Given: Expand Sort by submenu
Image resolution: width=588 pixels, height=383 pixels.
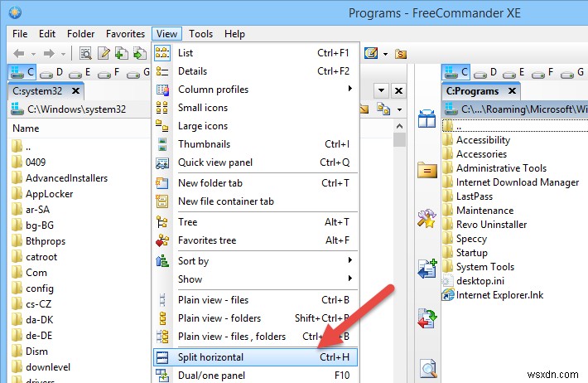Looking at the screenshot, I should click(x=255, y=261).
